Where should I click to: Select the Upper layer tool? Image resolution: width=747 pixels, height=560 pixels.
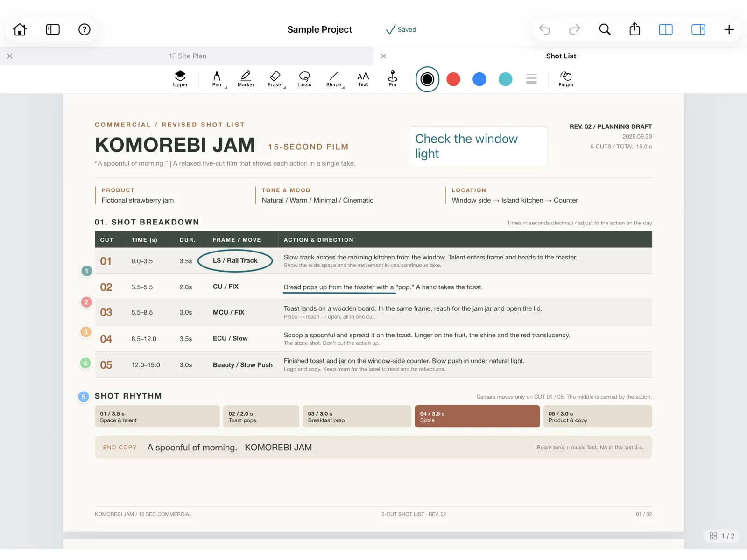pos(180,79)
